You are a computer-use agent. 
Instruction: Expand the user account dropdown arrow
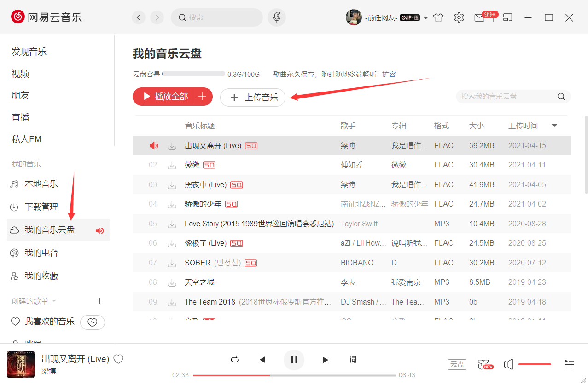pyautogui.click(x=425, y=18)
